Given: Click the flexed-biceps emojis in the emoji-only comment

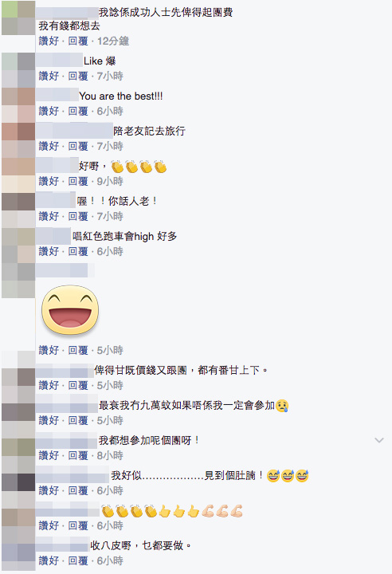Looking at the screenshot, I should coord(222,511).
